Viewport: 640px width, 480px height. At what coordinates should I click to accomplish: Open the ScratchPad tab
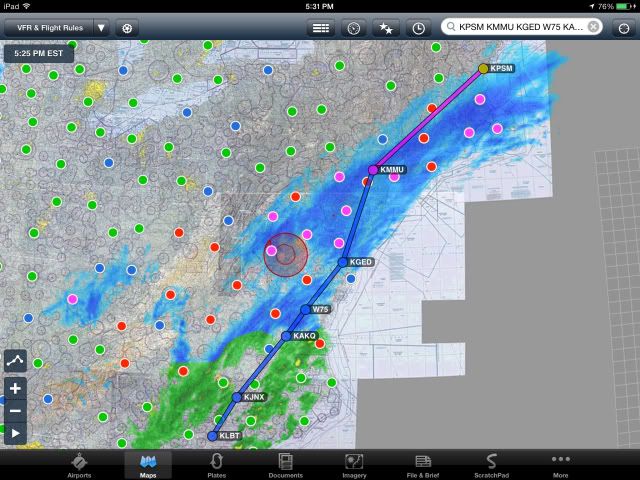(491, 465)
